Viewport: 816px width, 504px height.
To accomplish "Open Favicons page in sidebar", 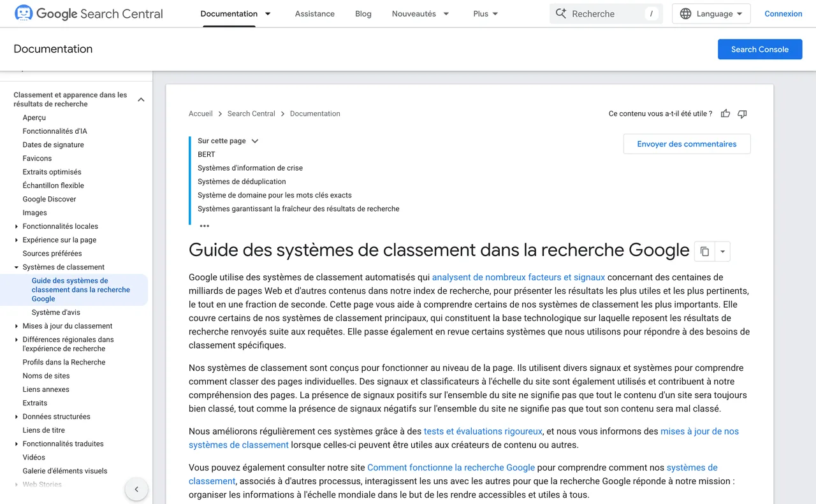I will tap(37, 158).
